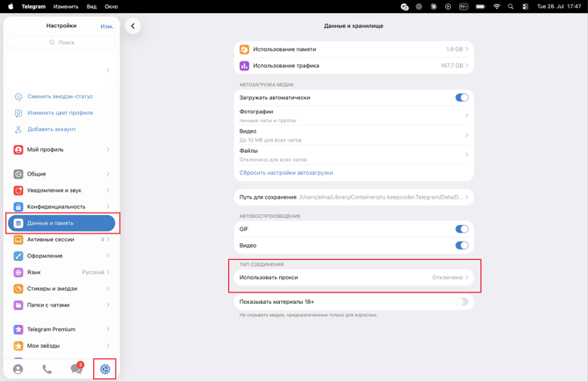Toggle the Видео autoplay switch
The width and height of the screenshot is (588, 382).
coord(462,245)
